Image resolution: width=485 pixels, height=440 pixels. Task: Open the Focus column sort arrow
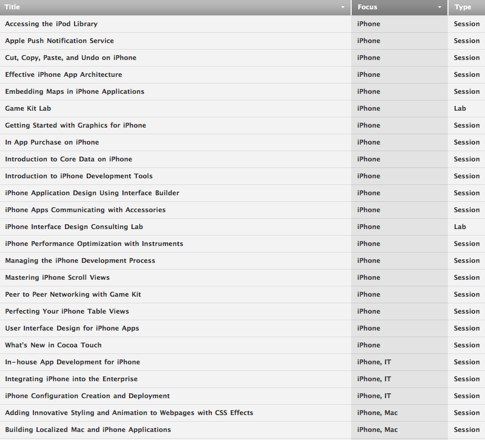click(439, 7)
